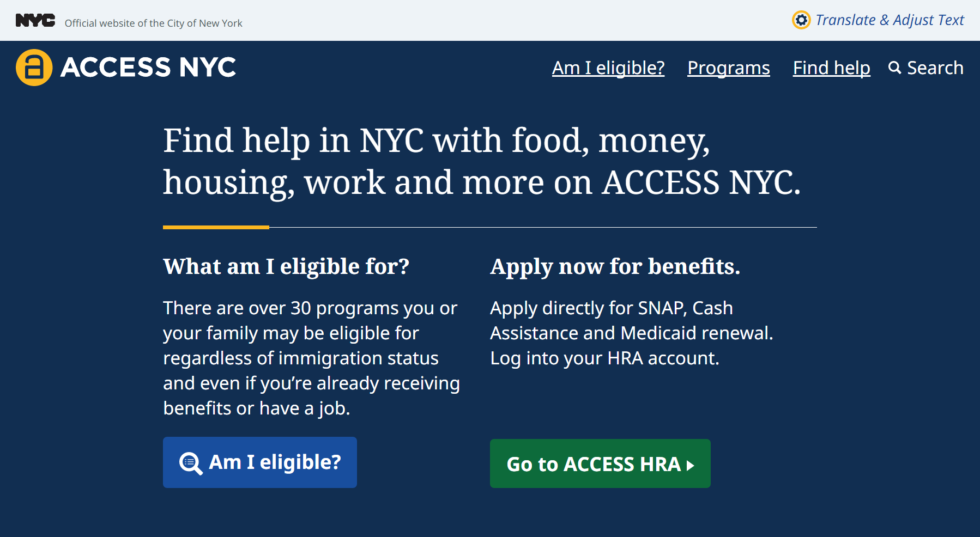Click the arrow icon on Go to ACCESS HRA
This screenshot has width=980, height=537.
(690, 466)
